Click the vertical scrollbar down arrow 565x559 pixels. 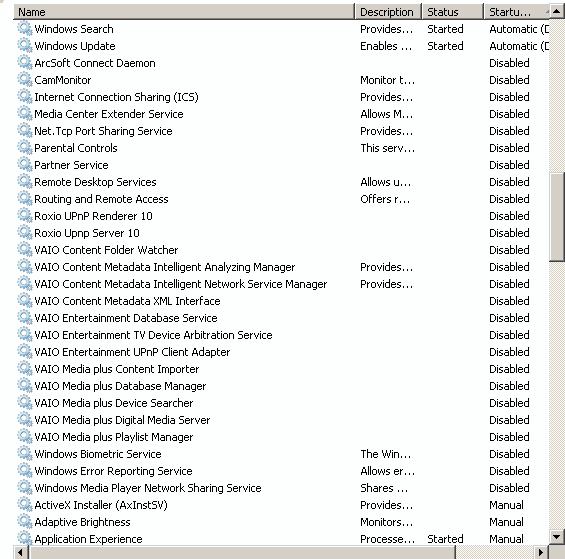click(x=557, y=537)
